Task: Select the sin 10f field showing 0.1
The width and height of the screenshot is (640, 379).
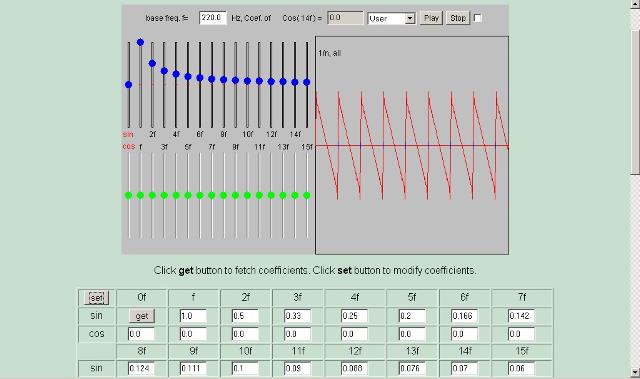Action: tap(245, 368)
